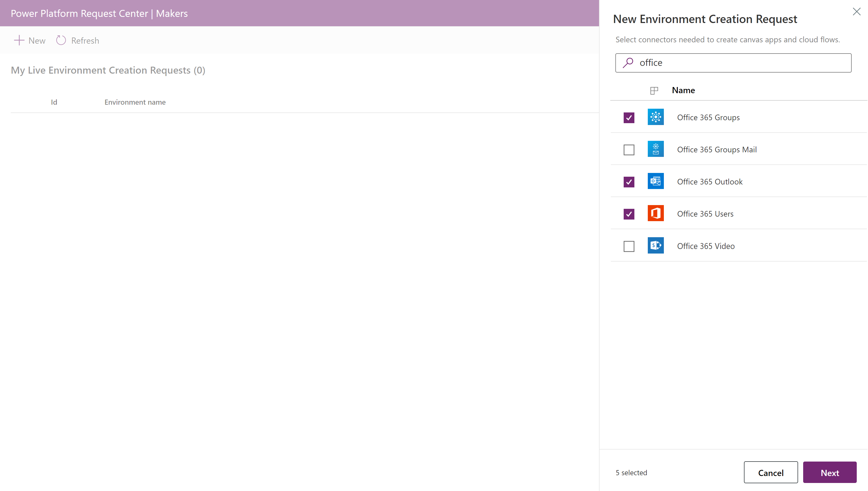Image resolution: width=868 pixels, height=491 pixels.
Task: Click the Office 365 Groups connector icon
Action: click(x=655, y=117)
